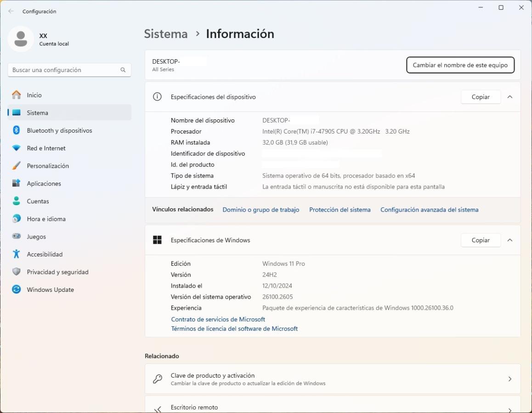Click Cambiar el nombre de este equipo
This screenshot has height=413, width=532.
click(x=460, y=65)
